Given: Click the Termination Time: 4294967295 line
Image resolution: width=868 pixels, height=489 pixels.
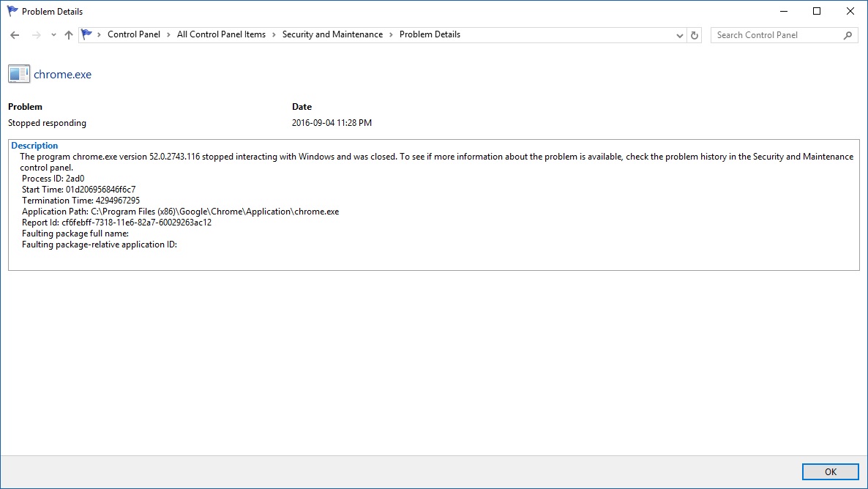Looking at the screenshot, I should point(81,201).
